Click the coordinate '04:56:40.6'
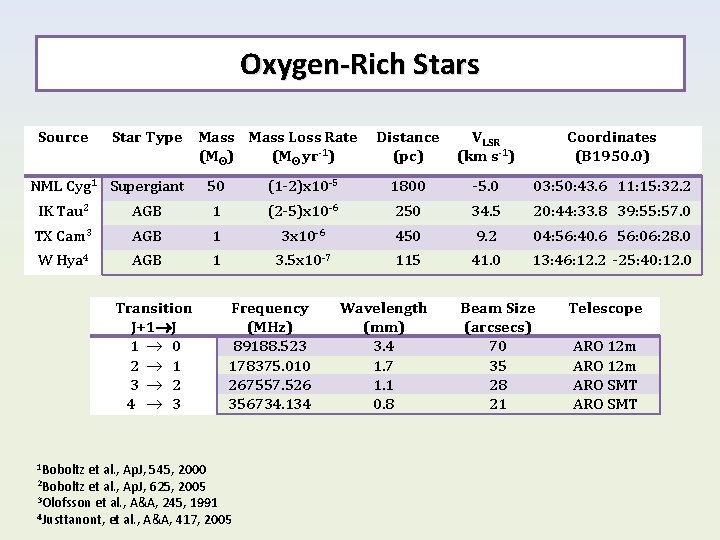The height and width of the screenshot is (540, 720). (570, 236)
